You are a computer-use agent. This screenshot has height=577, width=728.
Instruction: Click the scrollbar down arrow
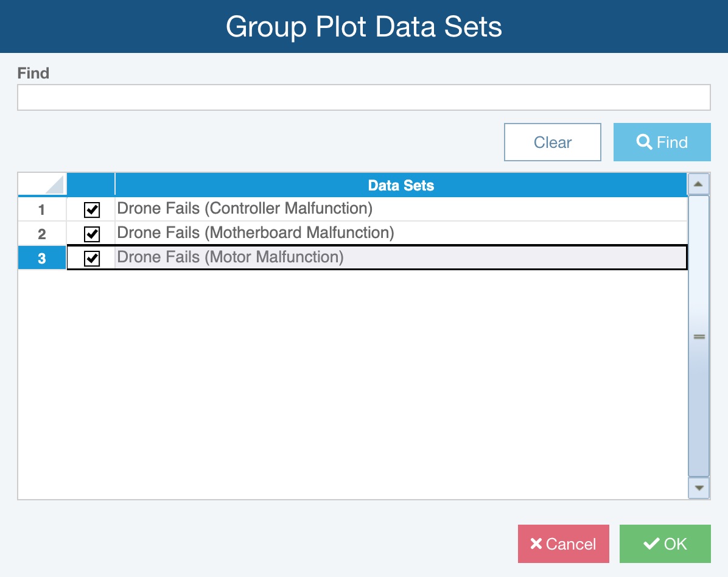coord(698,488)
